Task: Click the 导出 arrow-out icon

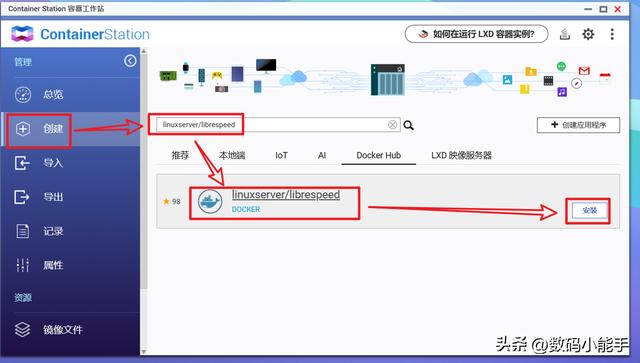Action: click(x=22, y=197)
